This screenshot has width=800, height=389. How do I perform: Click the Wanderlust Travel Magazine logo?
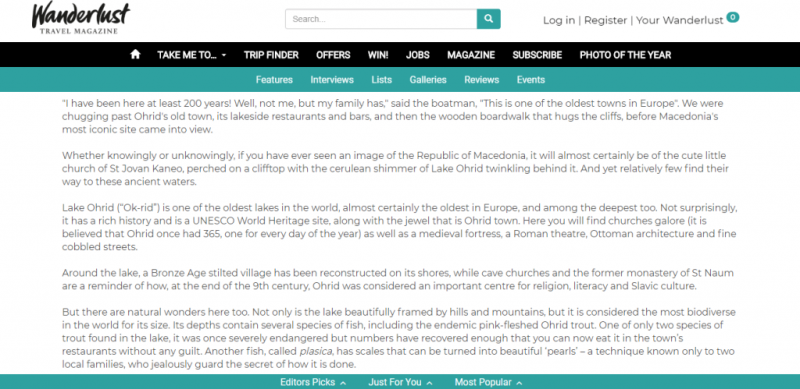pyautogui.click(x=81, y=18)
